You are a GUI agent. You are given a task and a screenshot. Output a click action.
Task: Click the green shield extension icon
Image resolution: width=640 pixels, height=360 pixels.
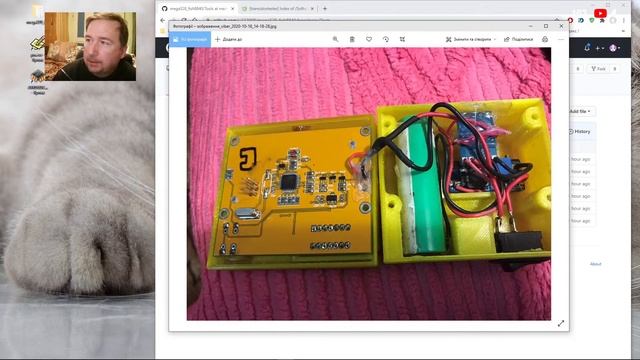point(591,20)
